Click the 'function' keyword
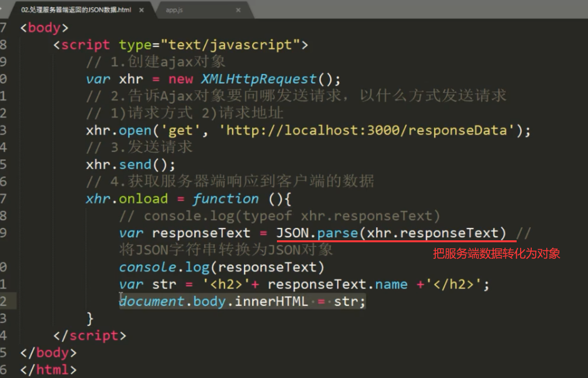The height and width of the screenshot is (378, 588). pos(226,199)
